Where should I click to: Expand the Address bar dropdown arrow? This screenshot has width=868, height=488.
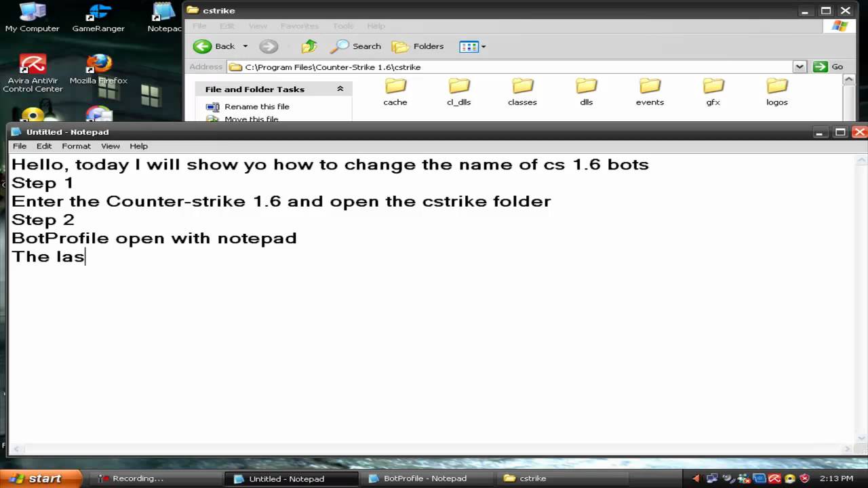(800, 66)
